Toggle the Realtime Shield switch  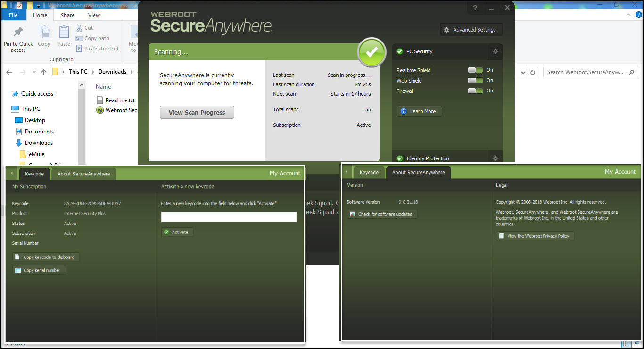(x=475, y=70)
